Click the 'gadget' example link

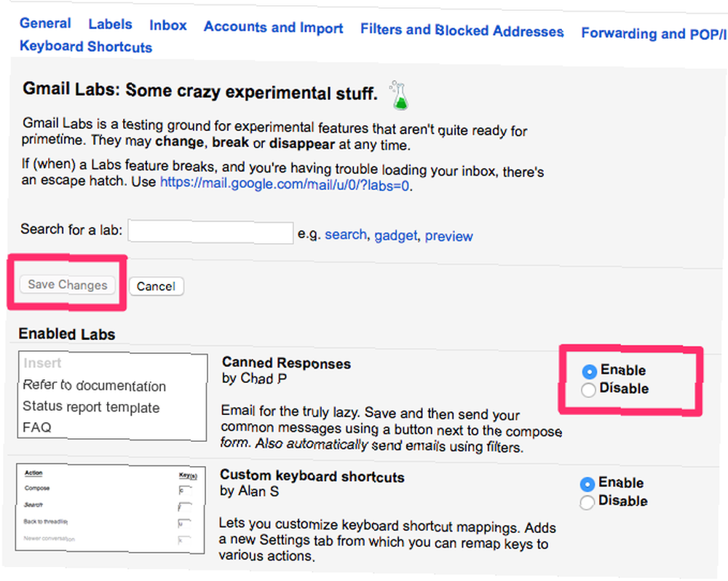click(x=396, y=235)
